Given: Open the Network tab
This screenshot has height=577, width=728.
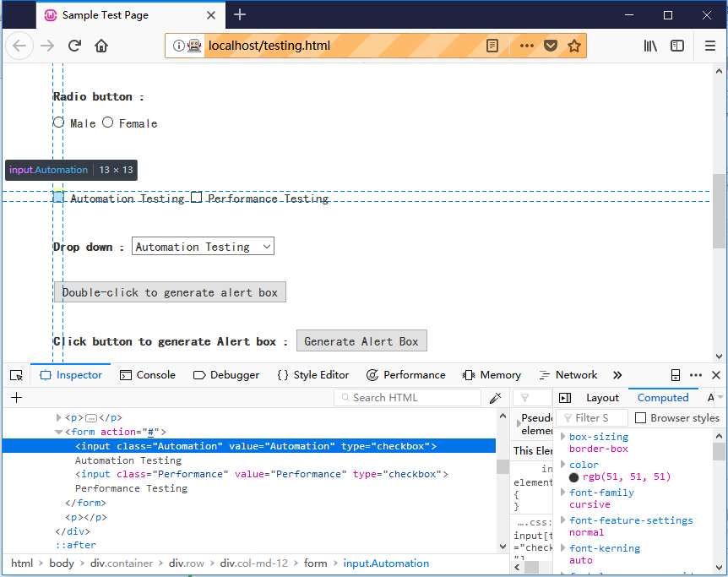Looking at the screenshot, I should click(x=568, y=375).
